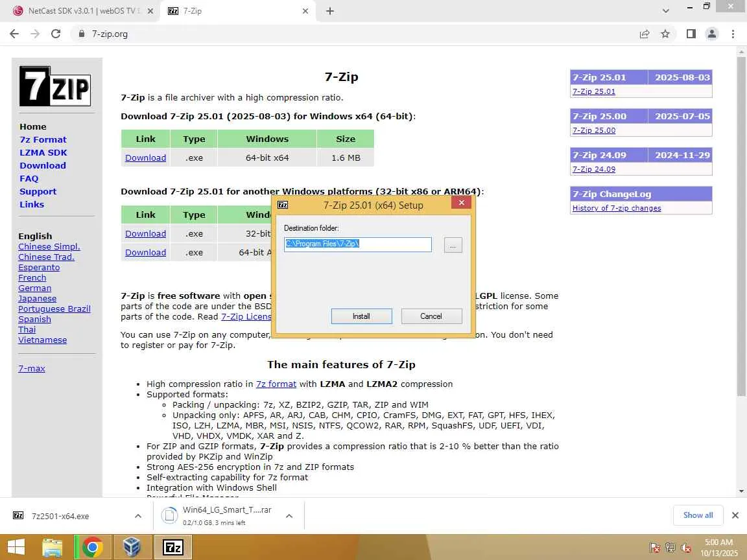Click the 7z icon in Setup title bar
747x560 pixels.
(x=283, y=205)
